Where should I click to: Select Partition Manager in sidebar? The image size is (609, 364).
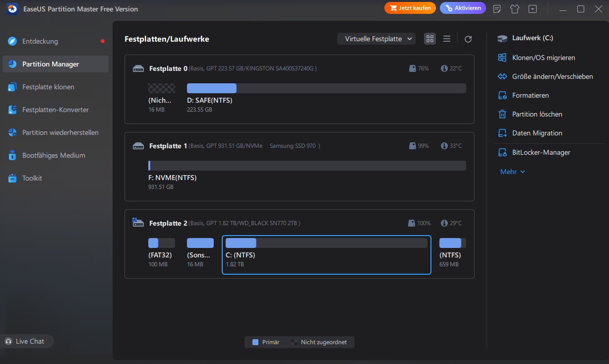(56, 64)
